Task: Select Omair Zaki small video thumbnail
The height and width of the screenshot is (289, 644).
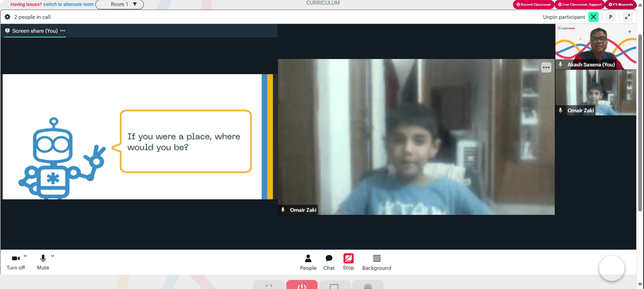Action: [596, 93]
